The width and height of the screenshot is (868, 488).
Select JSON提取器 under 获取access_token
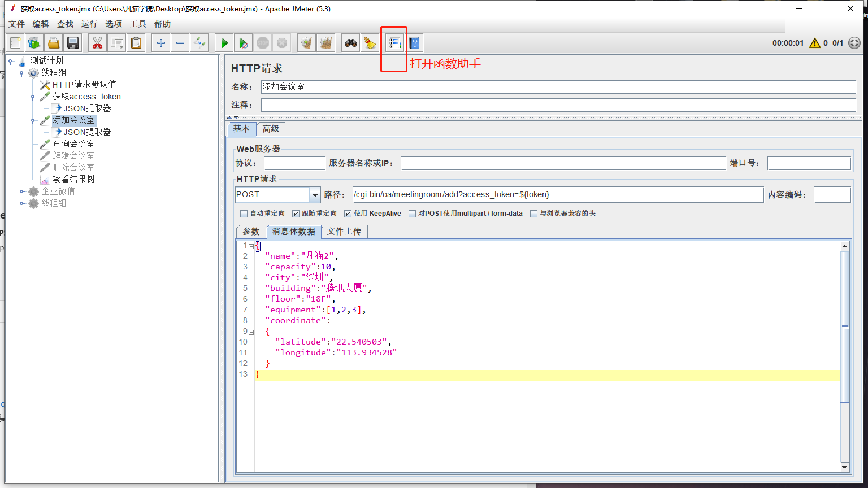point(87,108)
